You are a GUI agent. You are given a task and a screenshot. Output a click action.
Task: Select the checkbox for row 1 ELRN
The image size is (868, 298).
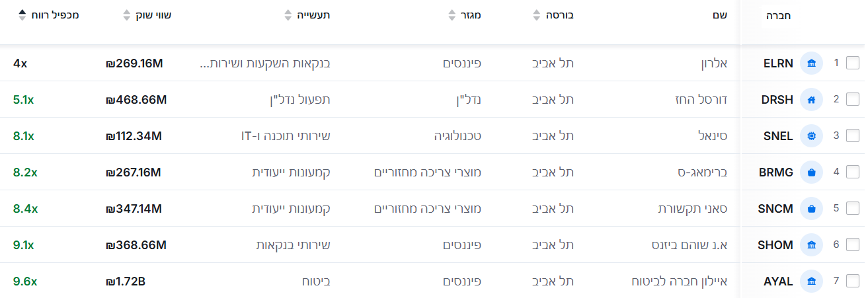pyautogui.click(x=853, y=63)
